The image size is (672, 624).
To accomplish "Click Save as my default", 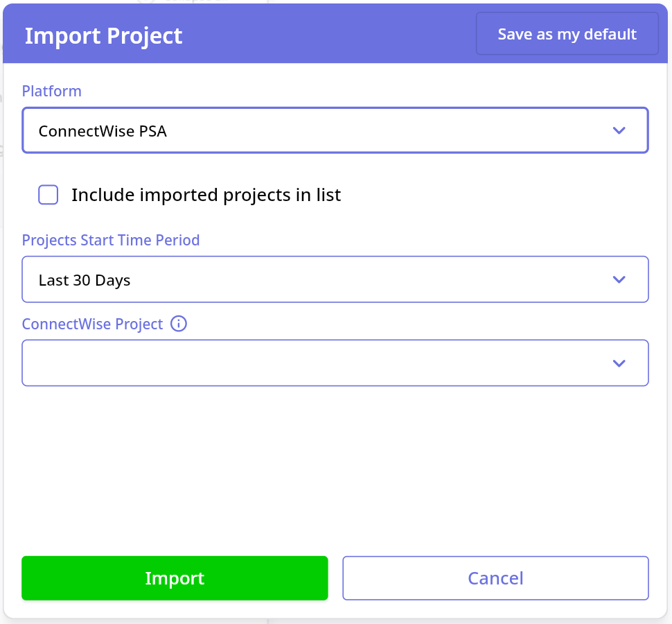I will (567, 34).
